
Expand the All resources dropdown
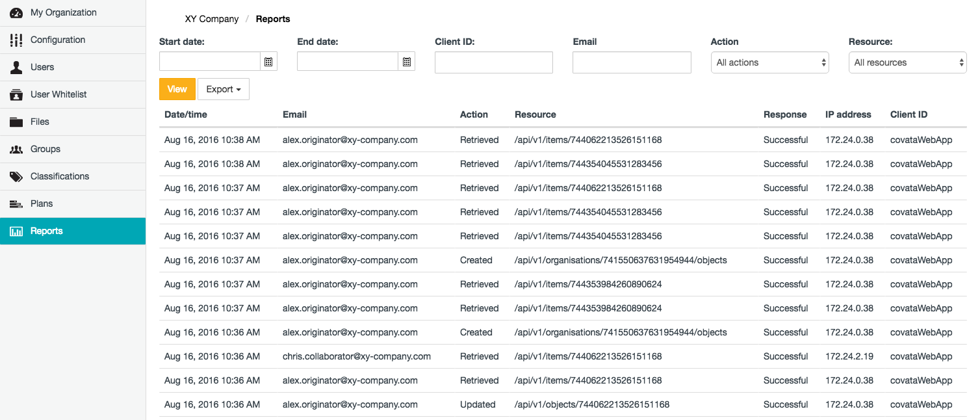point(907,62)
